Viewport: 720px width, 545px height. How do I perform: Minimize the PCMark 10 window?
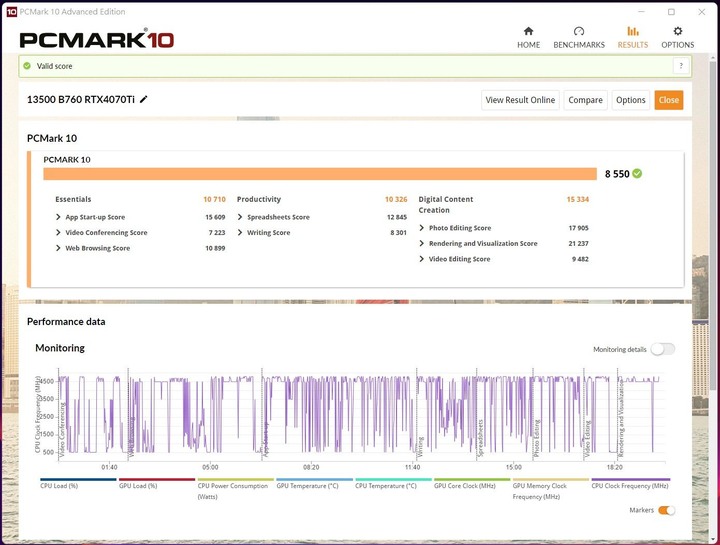click(641, 11)
